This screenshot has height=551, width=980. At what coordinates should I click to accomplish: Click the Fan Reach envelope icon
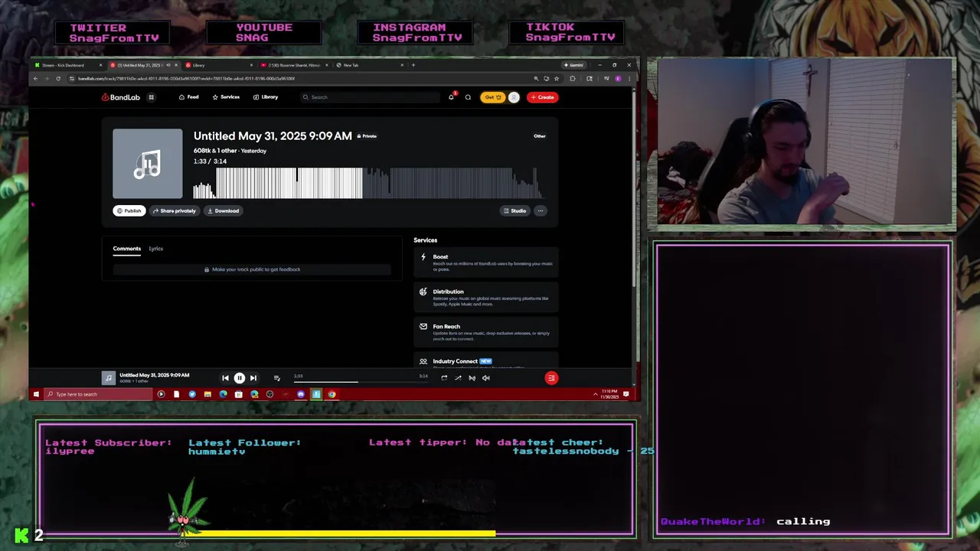coord(423,326)
